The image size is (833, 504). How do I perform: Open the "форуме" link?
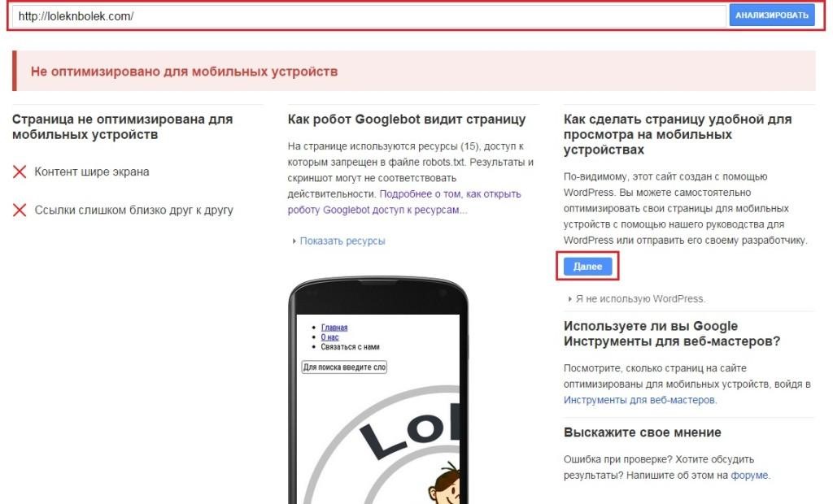749,476
